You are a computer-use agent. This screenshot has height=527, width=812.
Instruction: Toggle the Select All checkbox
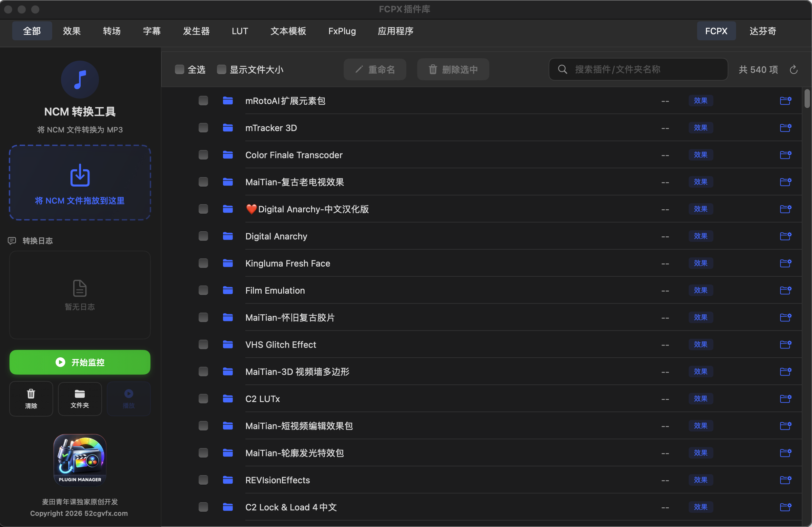pos(180,69)
